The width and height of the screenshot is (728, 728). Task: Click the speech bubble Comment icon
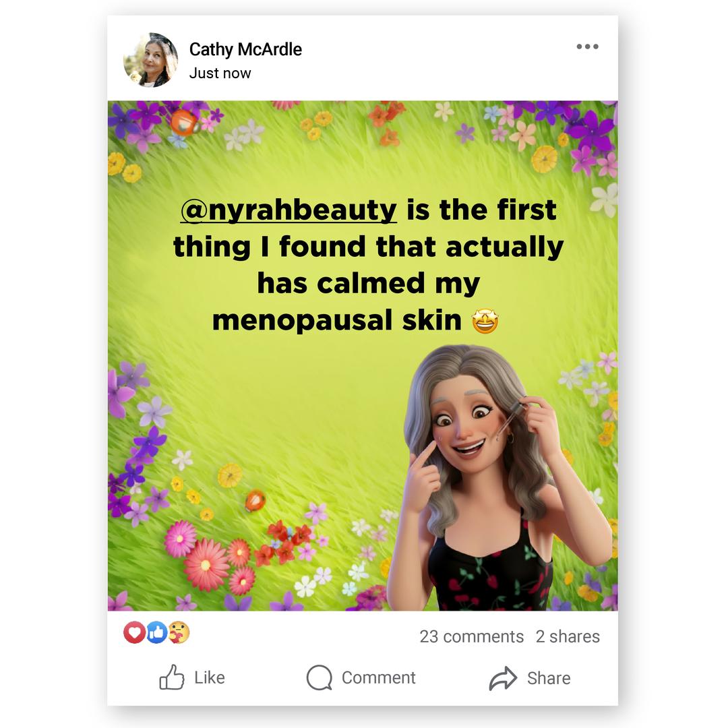coord(320,677)
